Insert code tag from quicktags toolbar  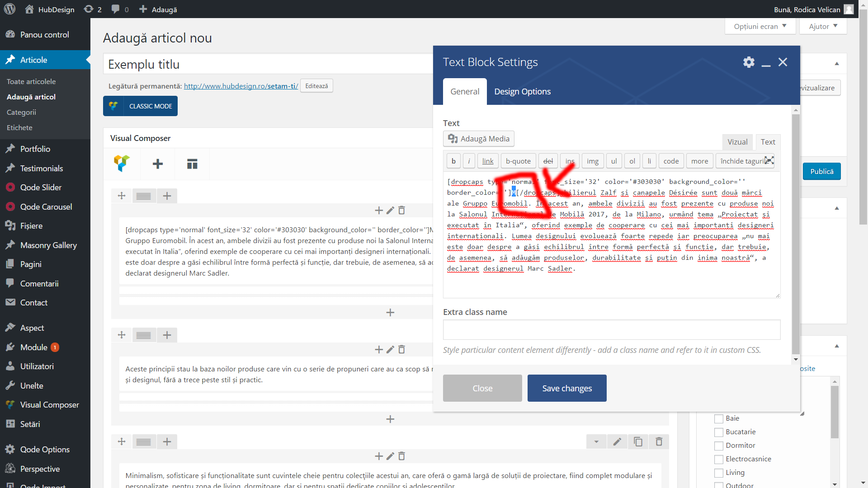(671, 161)
